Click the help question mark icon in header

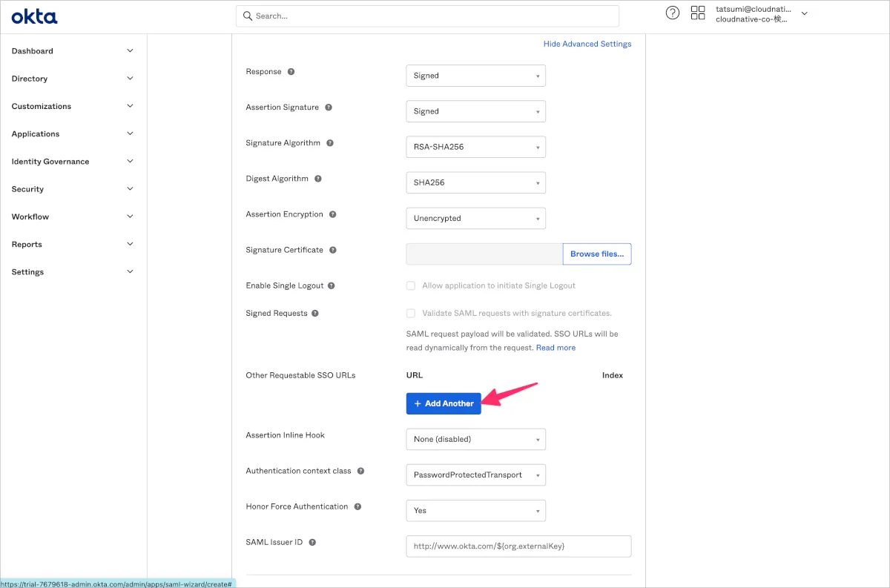(x=672, y=13)
